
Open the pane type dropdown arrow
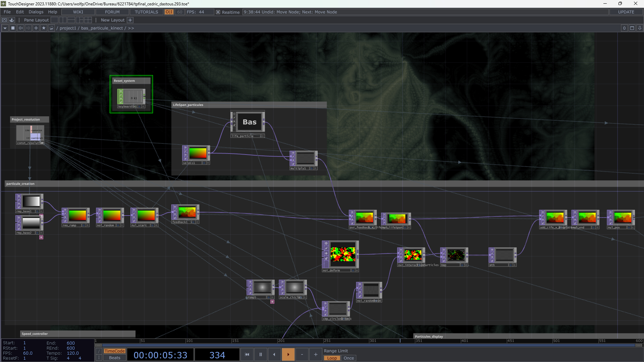tap(5, 28)
